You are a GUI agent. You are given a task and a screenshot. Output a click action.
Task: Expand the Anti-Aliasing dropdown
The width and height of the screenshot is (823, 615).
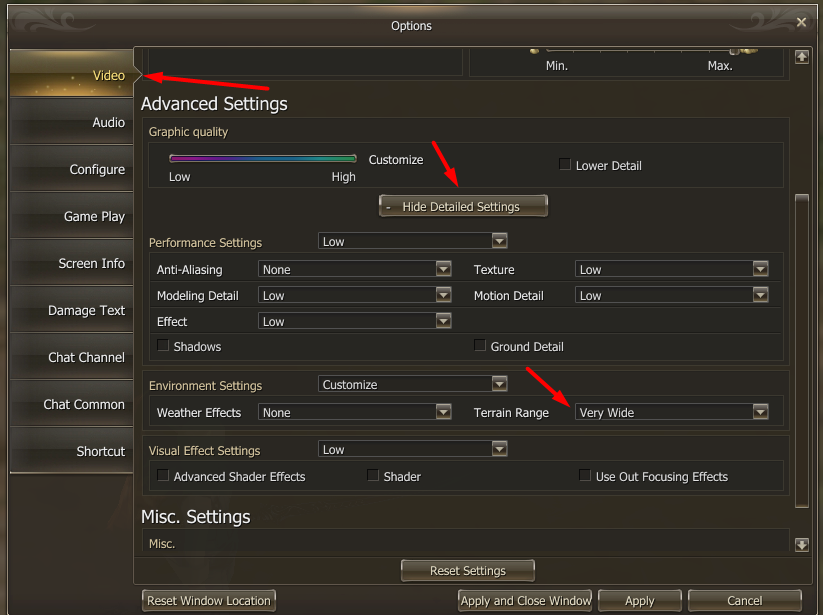click(x=354, y=269)
